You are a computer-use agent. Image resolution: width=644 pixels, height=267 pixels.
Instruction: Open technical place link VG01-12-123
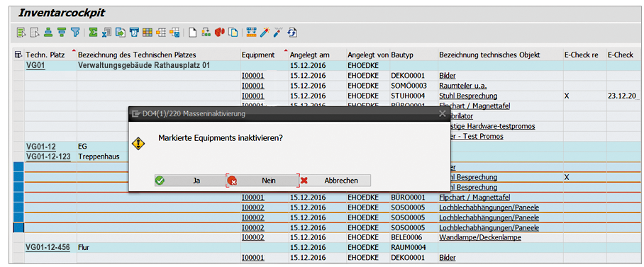click(48, 157)
